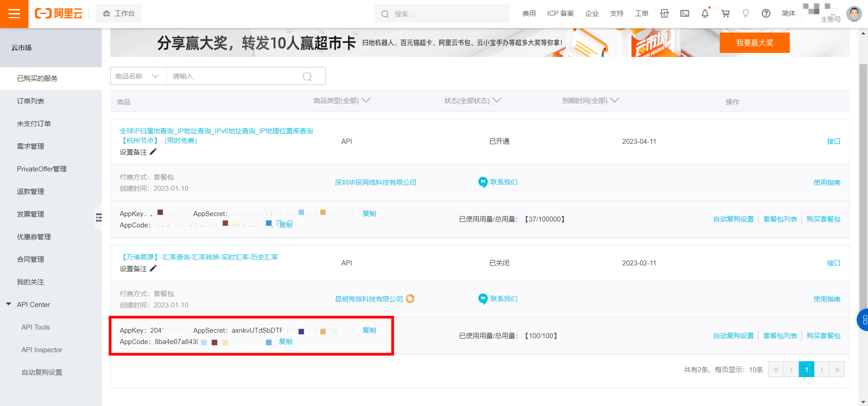Expand the 商品类型(全部) filter
Screen dimensions: 868x406
342,100
